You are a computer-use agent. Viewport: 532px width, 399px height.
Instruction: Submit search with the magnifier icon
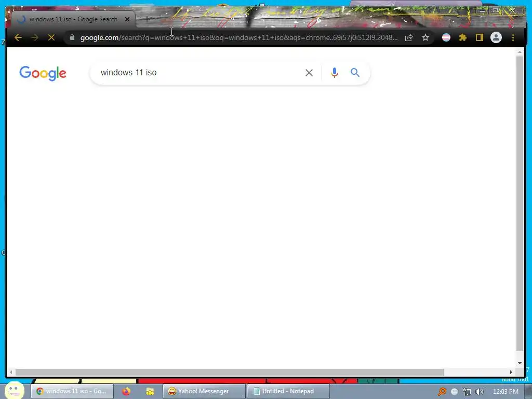click(x=355, y=72)
